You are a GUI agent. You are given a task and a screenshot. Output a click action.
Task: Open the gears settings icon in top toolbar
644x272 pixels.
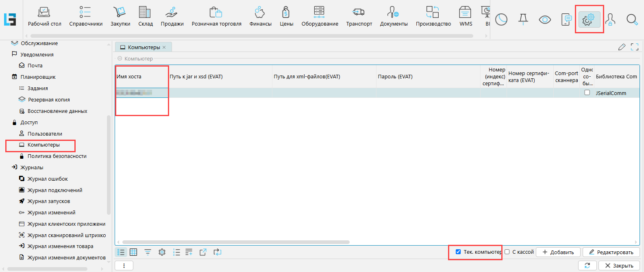[x=589, y=19]
